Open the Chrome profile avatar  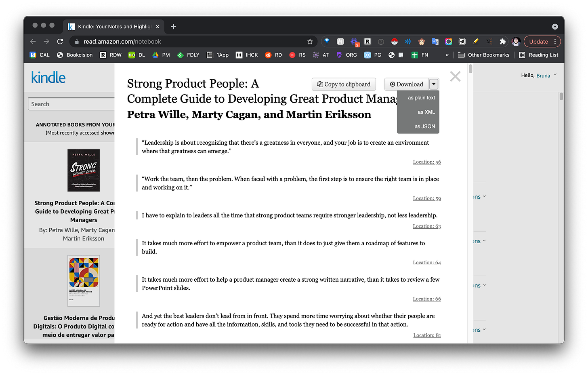click(x=516, y=41)
